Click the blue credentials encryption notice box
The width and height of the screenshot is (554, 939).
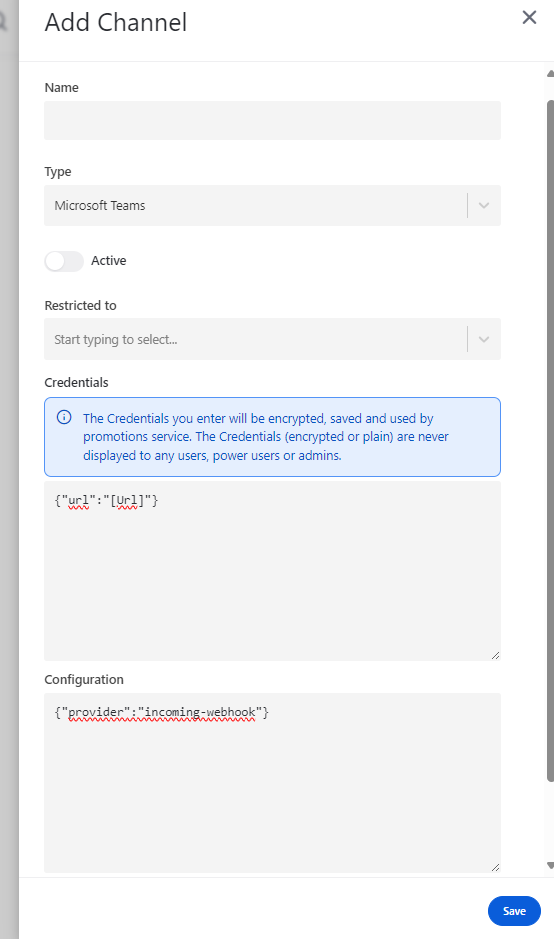pyautogui.click(x=273, y=437)
